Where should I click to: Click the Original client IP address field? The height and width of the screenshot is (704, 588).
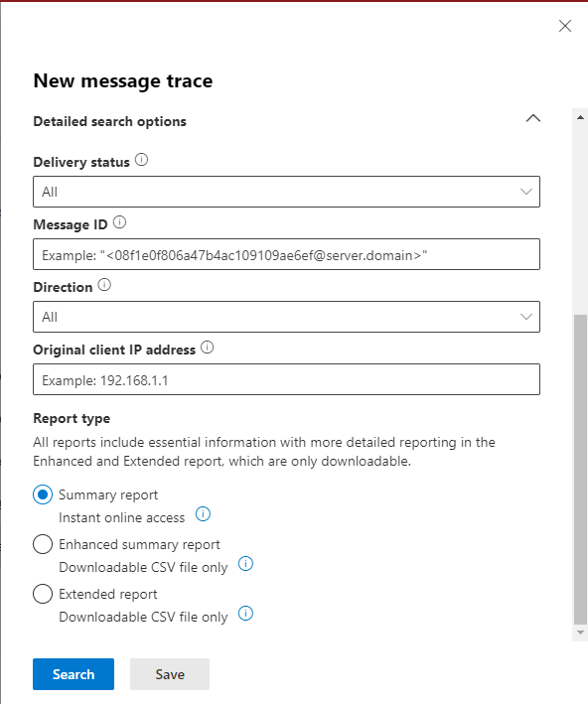coord(287,380)
